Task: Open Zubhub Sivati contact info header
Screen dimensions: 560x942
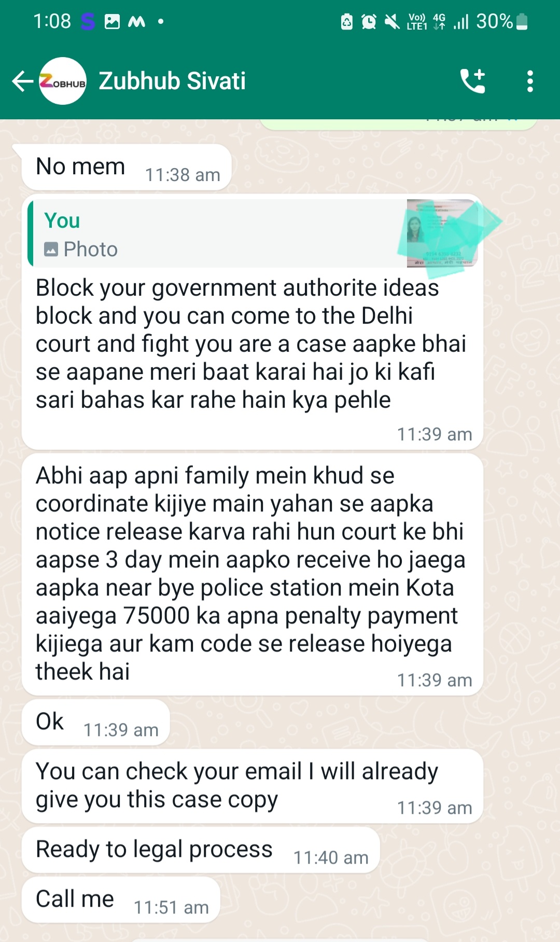Action: coord(172,81)
